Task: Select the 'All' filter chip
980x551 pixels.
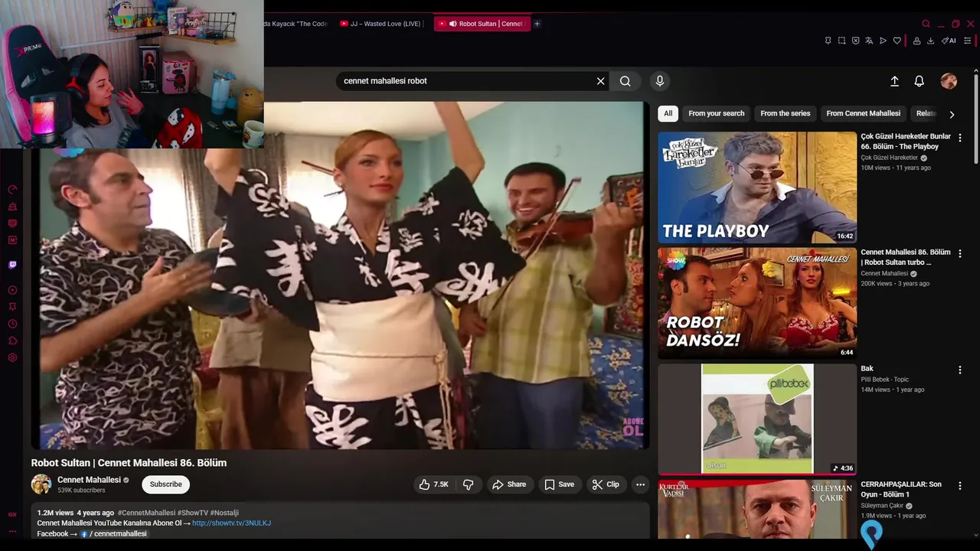Action: [x=668, y=113]
